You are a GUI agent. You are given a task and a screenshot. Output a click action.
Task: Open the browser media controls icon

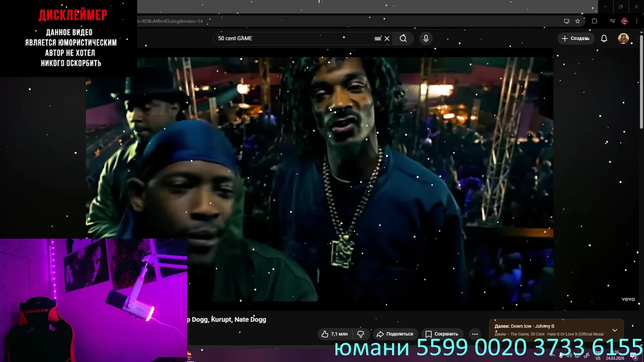click(x=612, y=21)
